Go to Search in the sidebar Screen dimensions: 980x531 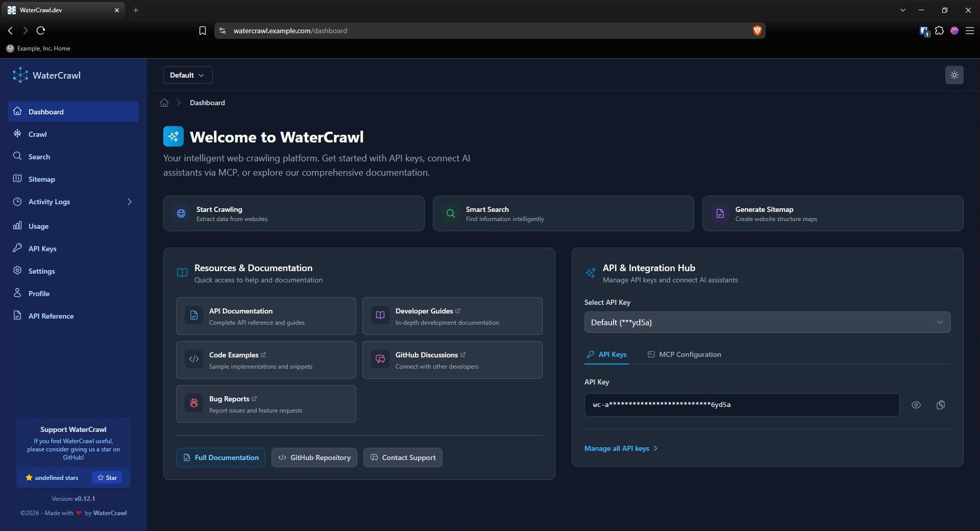73,157
